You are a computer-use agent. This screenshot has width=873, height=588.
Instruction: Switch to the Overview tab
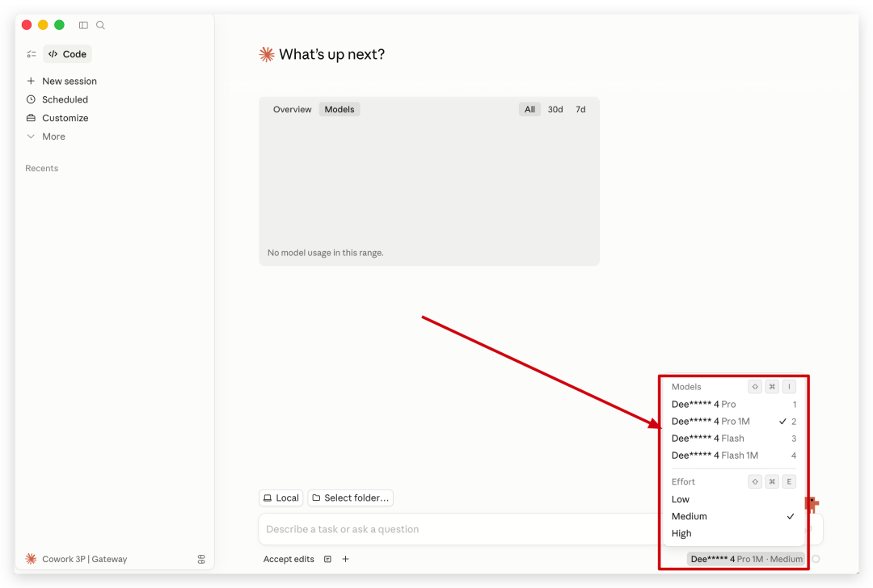[x=292, y=109]
